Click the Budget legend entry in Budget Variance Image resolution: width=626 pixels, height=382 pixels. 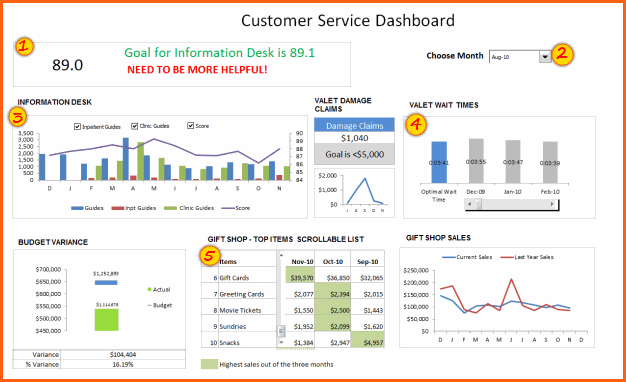point(160,305)
